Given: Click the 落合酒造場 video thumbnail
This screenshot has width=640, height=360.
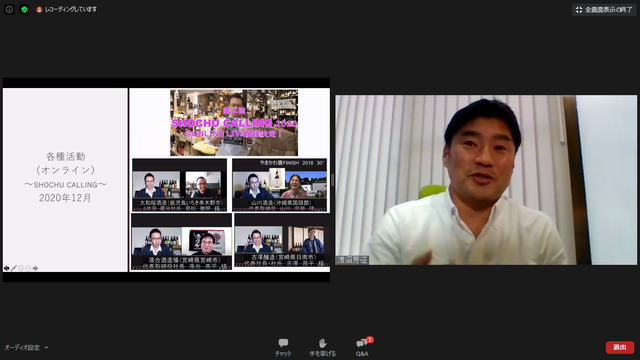Looking at the screenshot, I should (x=182, y=242).
